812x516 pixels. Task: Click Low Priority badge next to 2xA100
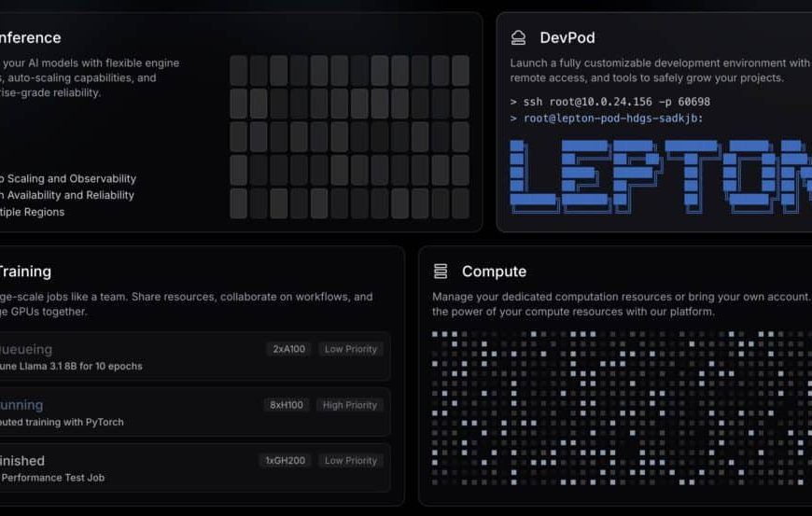tap(351, 349)
